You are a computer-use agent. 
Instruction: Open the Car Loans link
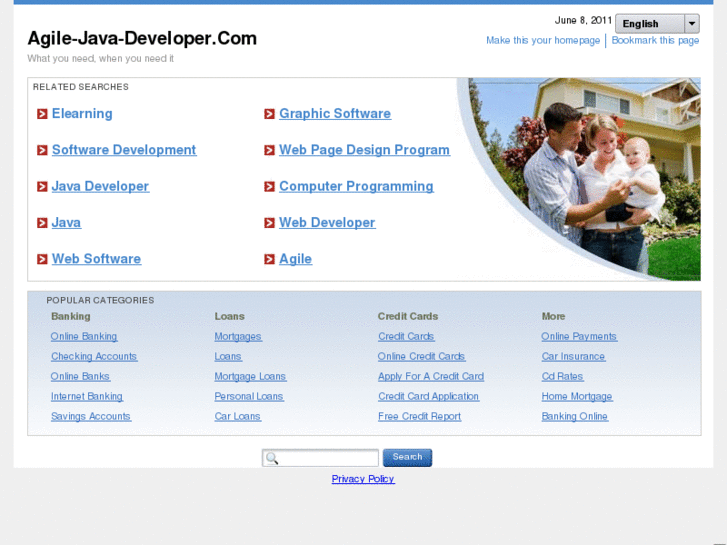coord(237,417)
